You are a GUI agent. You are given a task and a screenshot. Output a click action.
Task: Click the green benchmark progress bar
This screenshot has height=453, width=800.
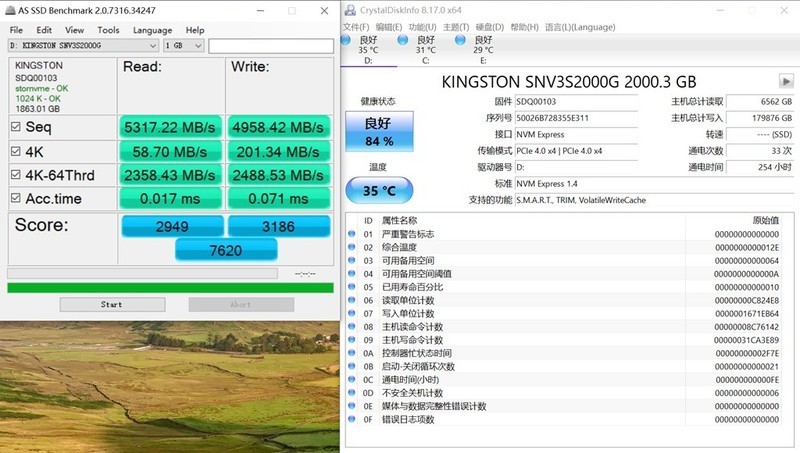pos(170,288)
